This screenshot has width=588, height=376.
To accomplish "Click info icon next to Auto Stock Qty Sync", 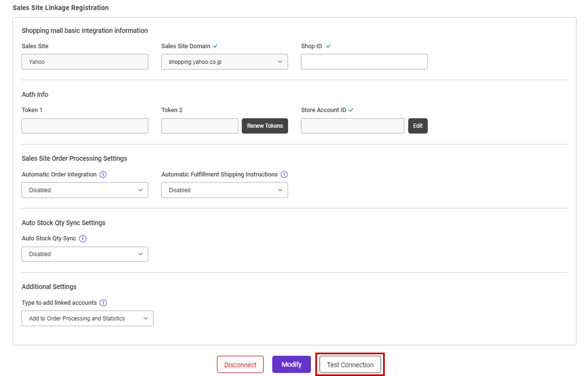I will click(83, 239).
